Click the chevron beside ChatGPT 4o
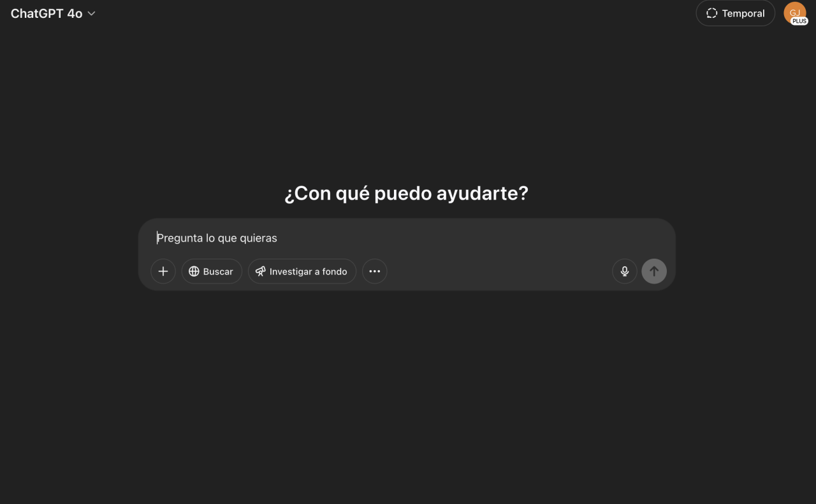The image size is (816, 504). 91,13
